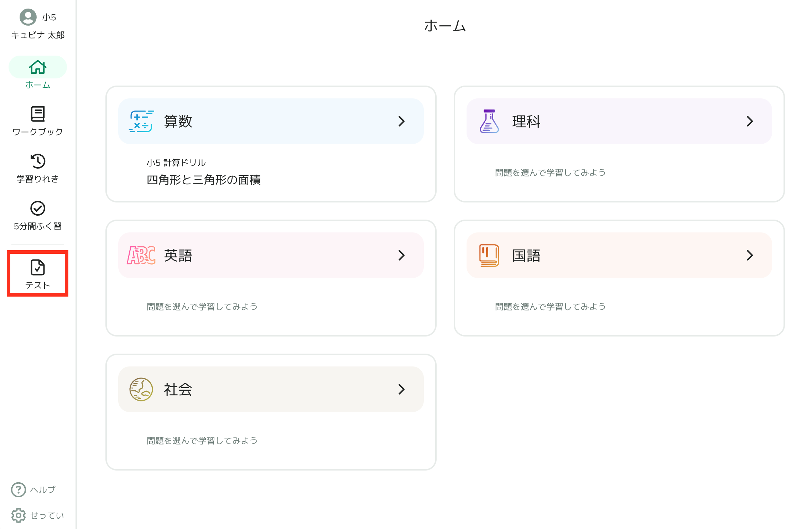Click the 理科 flask icon
The width and height of the screenshot is (812, 529).
tap(489, 121)
